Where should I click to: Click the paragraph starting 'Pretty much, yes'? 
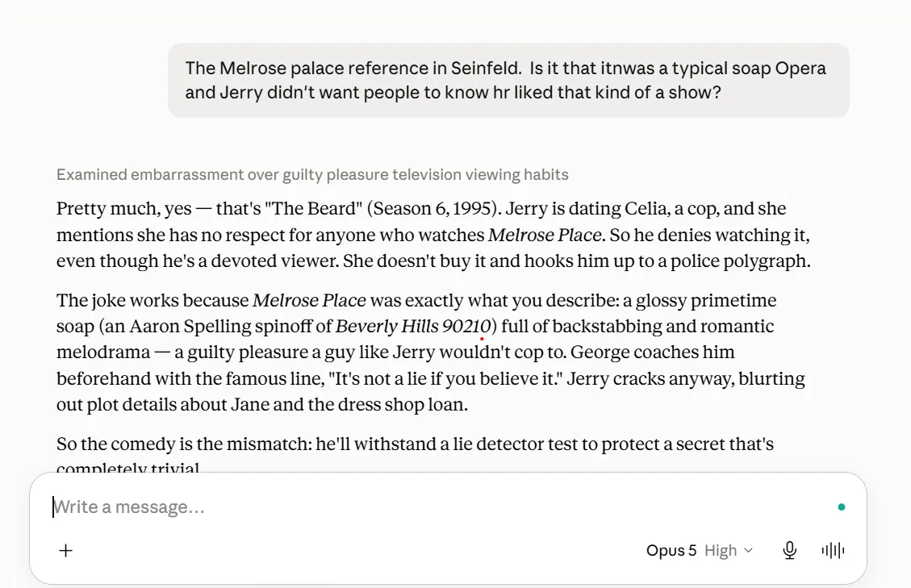pyautogui.click(x=433, y=235)
